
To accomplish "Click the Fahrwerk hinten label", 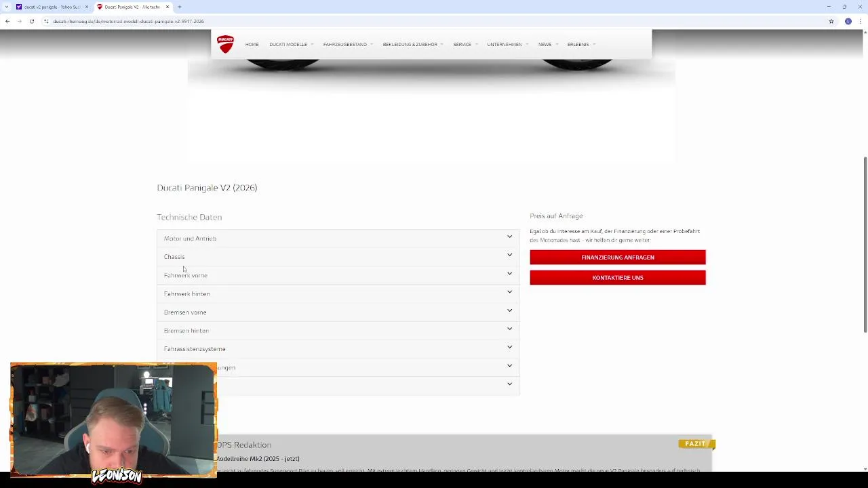I will coord(186,293).
